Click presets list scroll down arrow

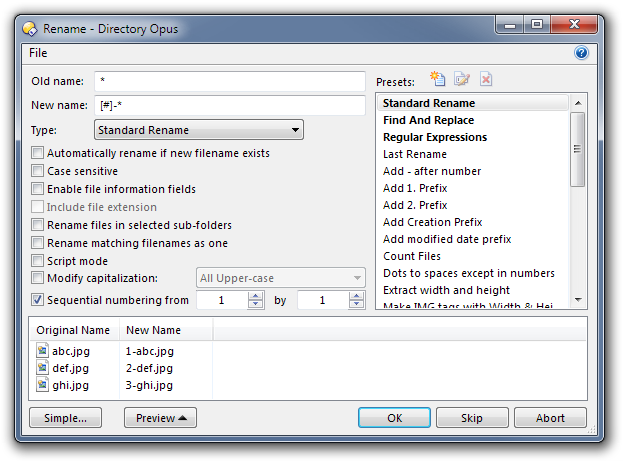coord(578,300)
